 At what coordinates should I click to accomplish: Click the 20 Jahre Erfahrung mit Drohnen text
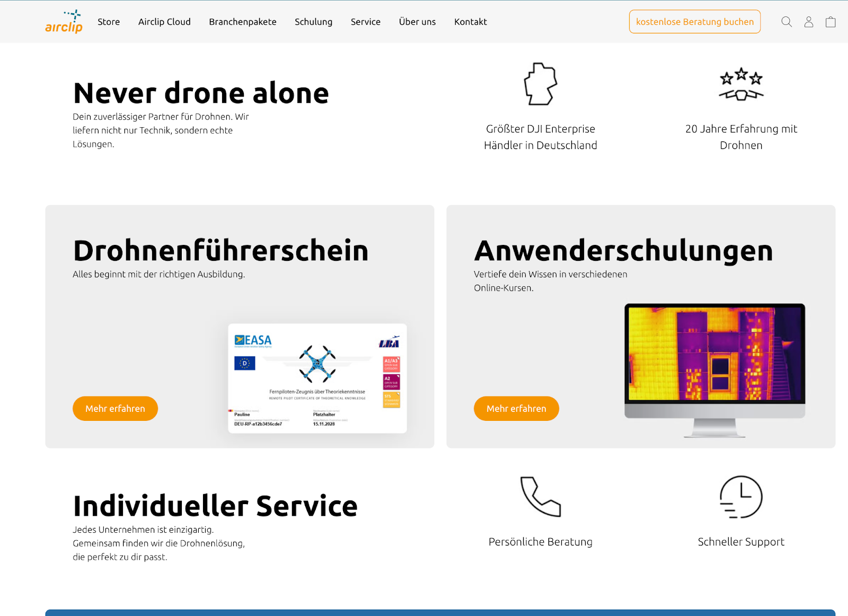pyautogui.click(x=741, y=137)
